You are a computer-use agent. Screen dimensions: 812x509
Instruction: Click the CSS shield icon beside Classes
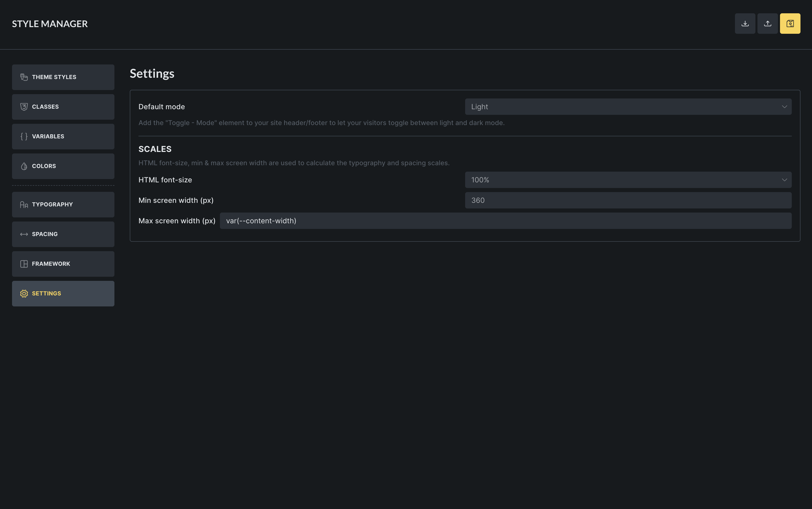coord(24,107)
